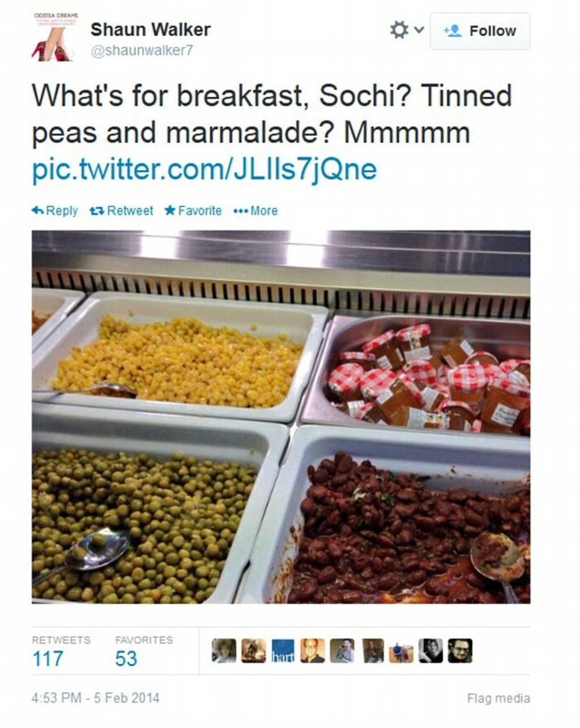Open the Shaun Walker display name link
The width and height of the screenshot is (580, 728).
[x=150, y=29]
